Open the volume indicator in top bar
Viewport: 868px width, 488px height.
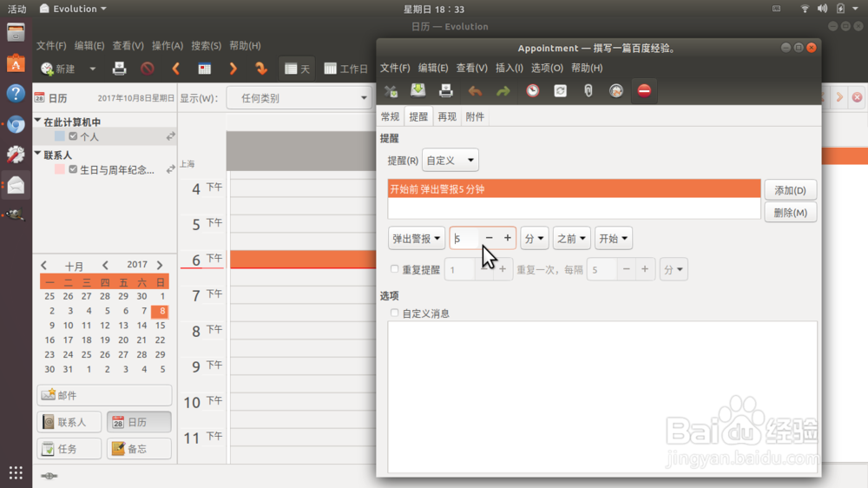pos(823,9)
